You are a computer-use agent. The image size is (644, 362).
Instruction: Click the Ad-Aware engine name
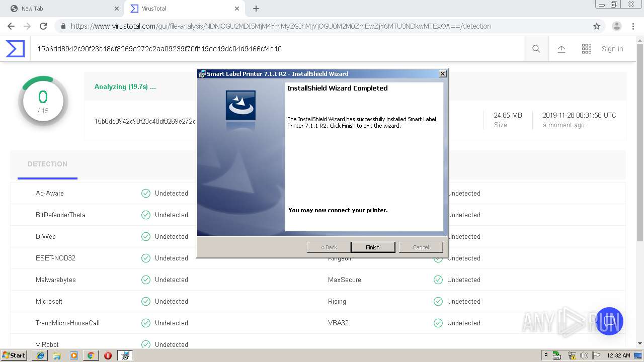(x=50, y=193)
